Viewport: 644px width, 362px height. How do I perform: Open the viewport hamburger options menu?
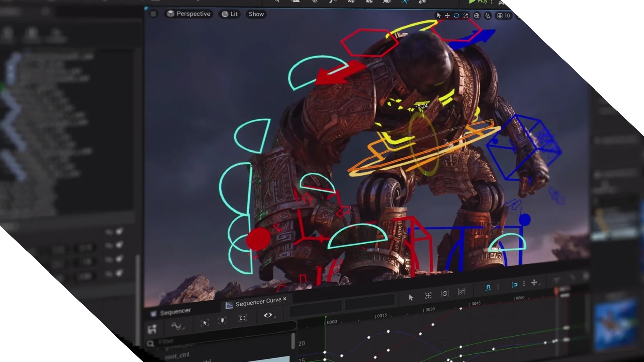point(153,14)
